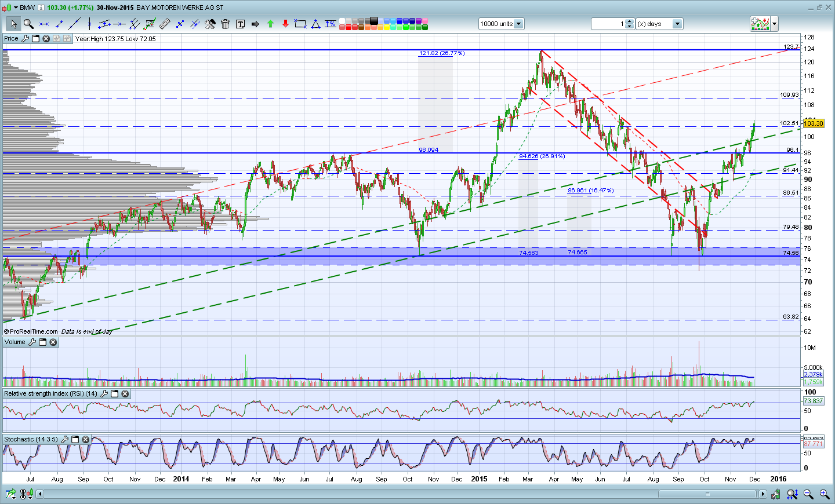This screenshot has height=504, width=835.
Task: Open the add indicator chart button
Action: [x=760, y=24]
